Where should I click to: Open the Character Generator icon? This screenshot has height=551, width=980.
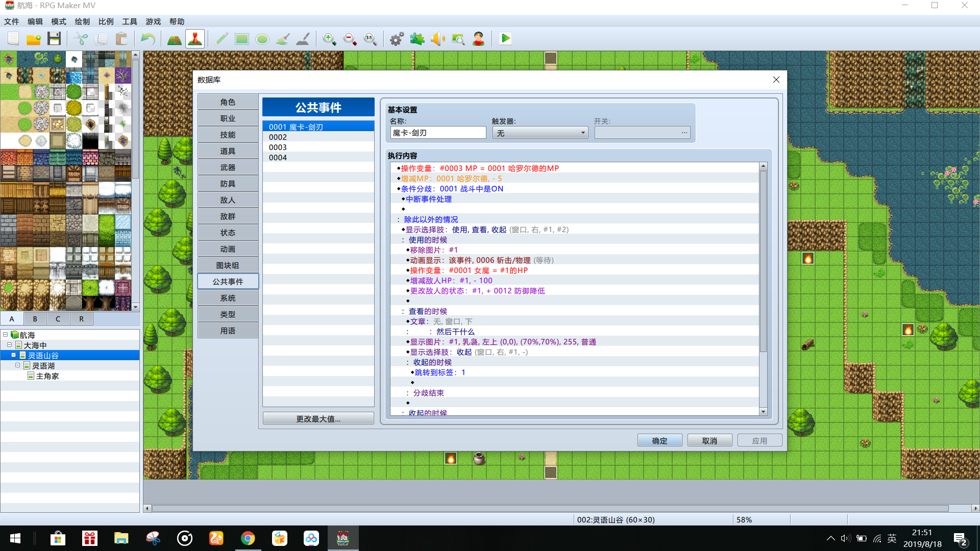click(479, 39)
